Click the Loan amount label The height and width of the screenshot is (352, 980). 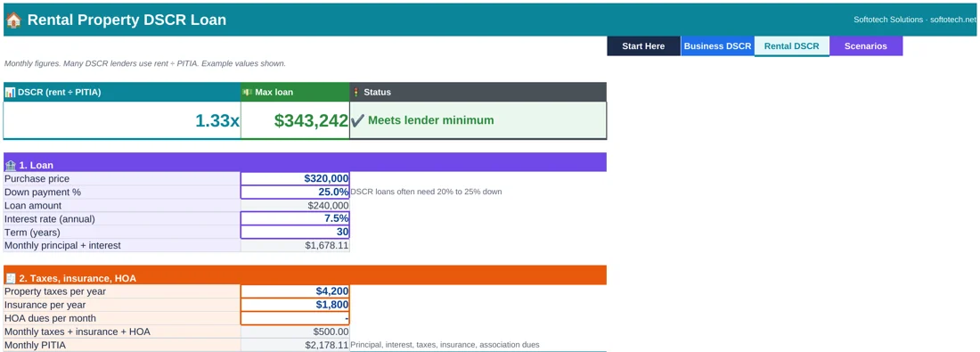(33, 205)
